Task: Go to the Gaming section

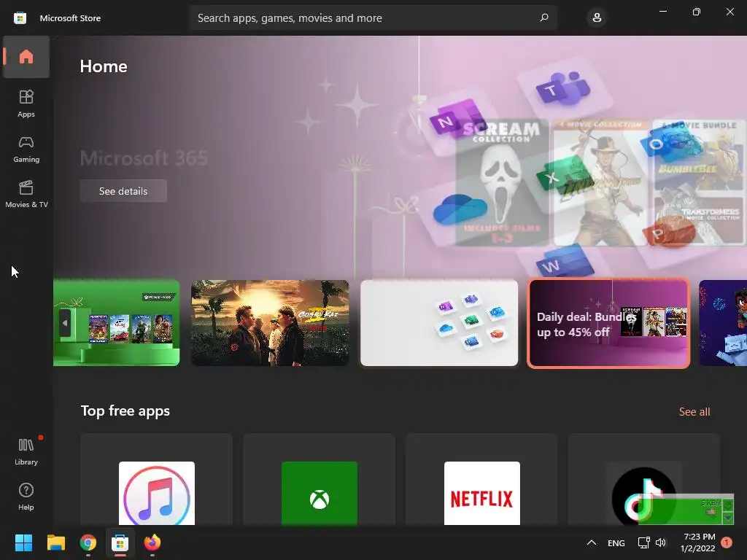Action: click(26, 149)
